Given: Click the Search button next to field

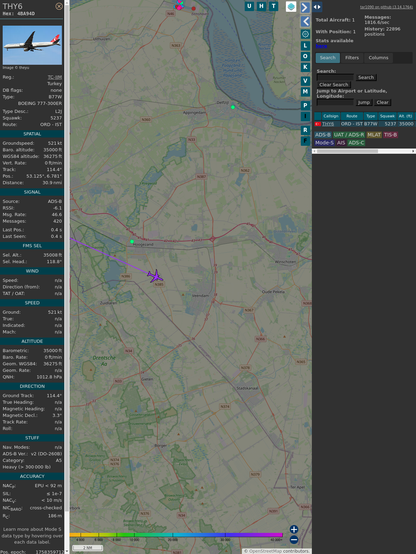Looking at the screenshot, I should [366, 77].
